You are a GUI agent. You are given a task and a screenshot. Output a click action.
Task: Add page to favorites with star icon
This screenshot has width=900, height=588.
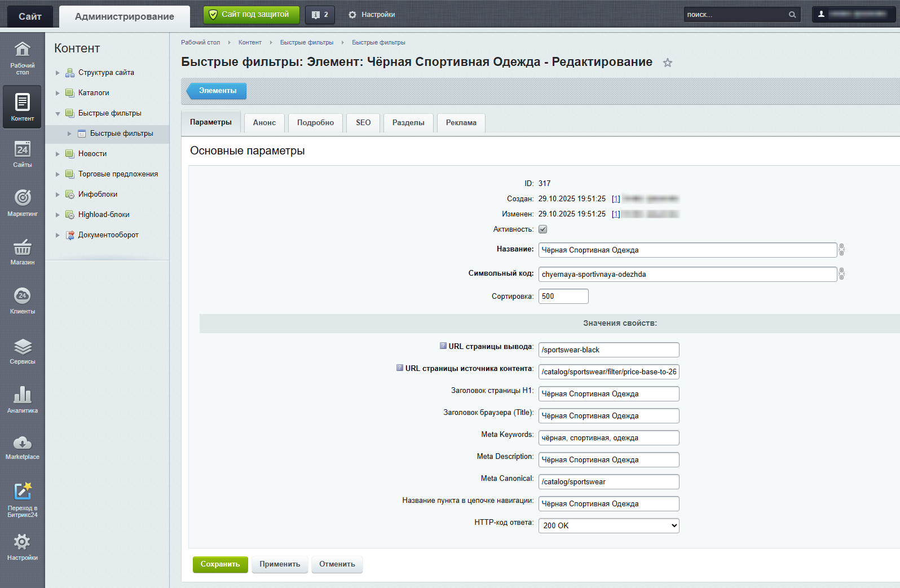668,63
